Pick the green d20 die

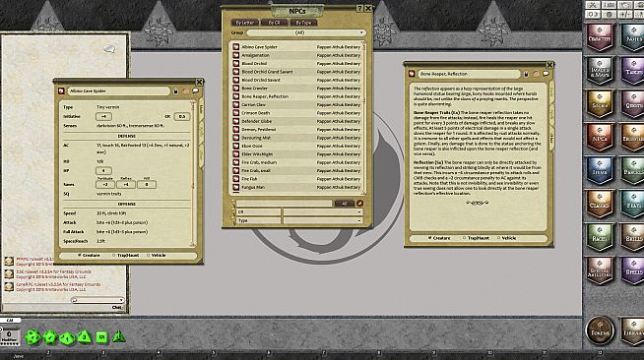point(32,337)
